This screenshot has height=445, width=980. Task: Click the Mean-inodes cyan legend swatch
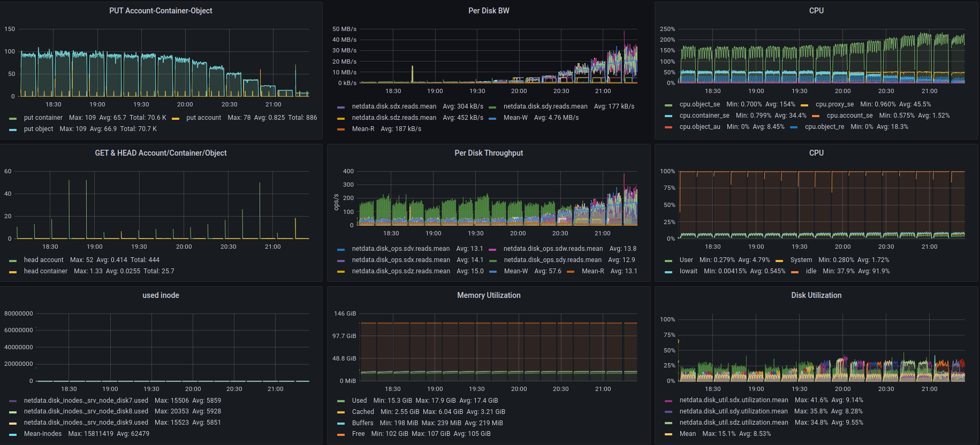click(x=13, y=434)
